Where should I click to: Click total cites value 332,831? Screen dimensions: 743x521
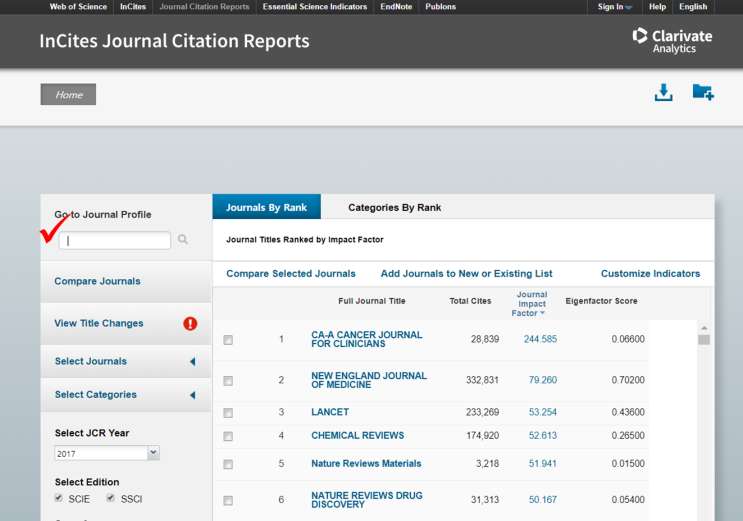pyautogui.click(x=482, y=380)
